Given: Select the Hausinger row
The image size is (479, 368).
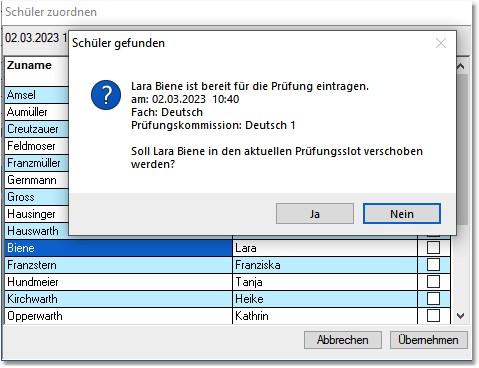Looking at the screenshot, I should point(37,214).
